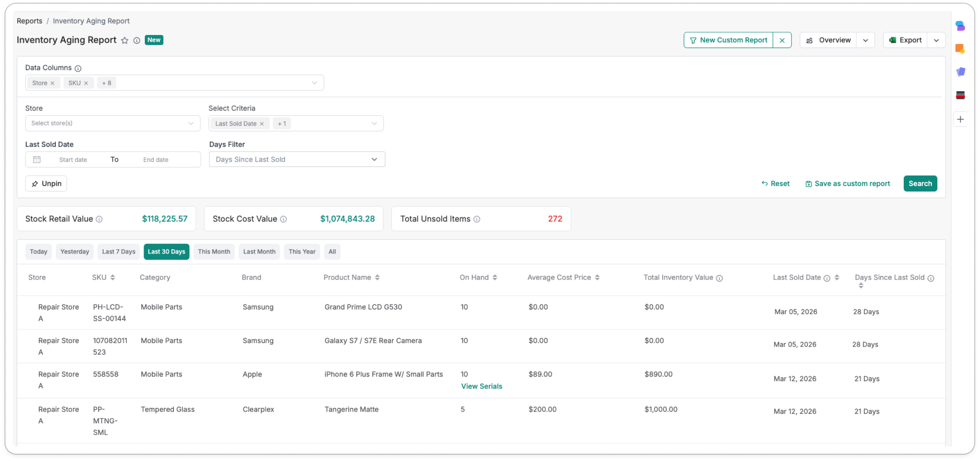Star the Inventory Aging Report as favorite
The width and height of the screenshot is (980, 461).
(124, 40)
